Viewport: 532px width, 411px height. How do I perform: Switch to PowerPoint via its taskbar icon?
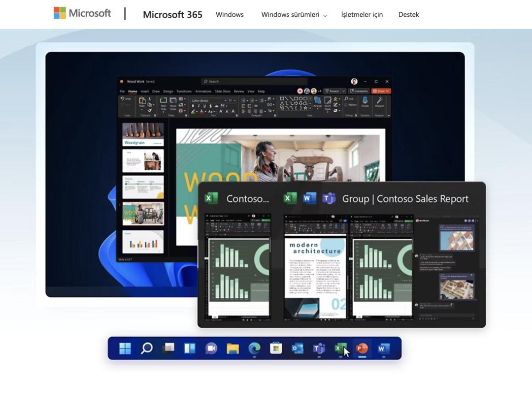362,348
